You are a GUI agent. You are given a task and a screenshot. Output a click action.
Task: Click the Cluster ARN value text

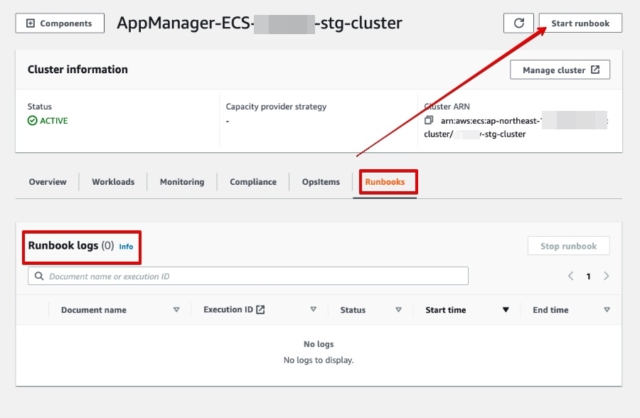(516, 127)
